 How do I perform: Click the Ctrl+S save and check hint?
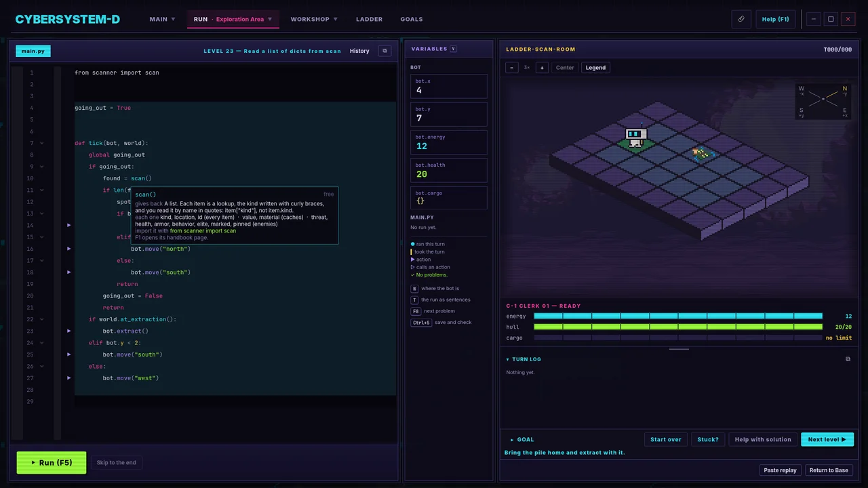[x=421, y=323]
